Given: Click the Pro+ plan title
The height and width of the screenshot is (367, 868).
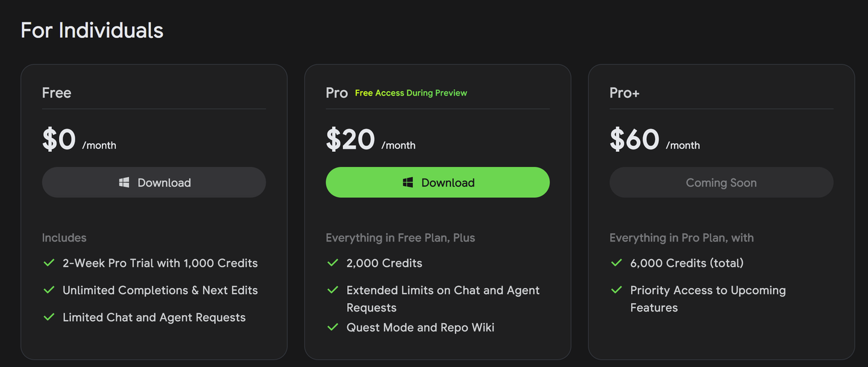Looking at the screenshot, I should (624, 93).
